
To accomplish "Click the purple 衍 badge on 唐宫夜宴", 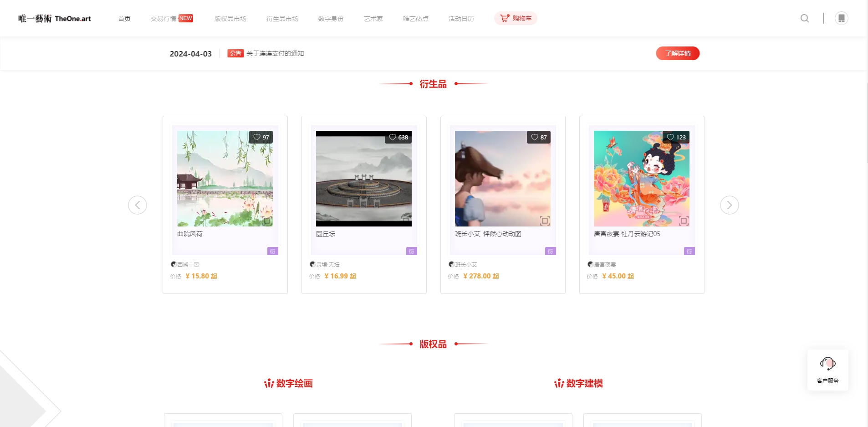I will pos(689,251).
